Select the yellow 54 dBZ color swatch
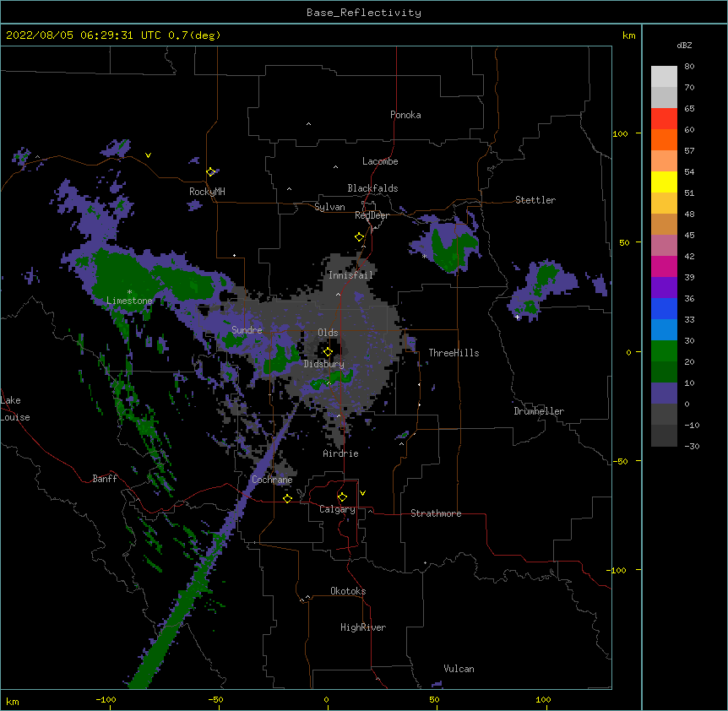 click(x=664, y=182)
